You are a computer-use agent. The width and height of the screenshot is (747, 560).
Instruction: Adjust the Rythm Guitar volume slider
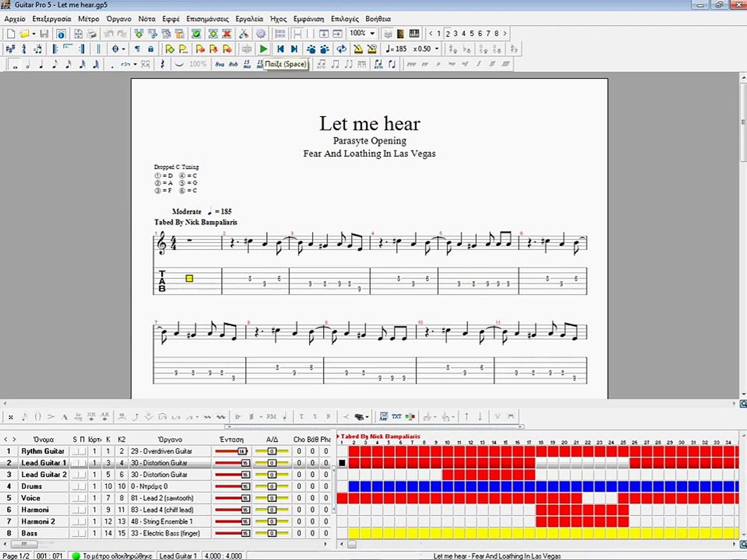click(232, 452)
